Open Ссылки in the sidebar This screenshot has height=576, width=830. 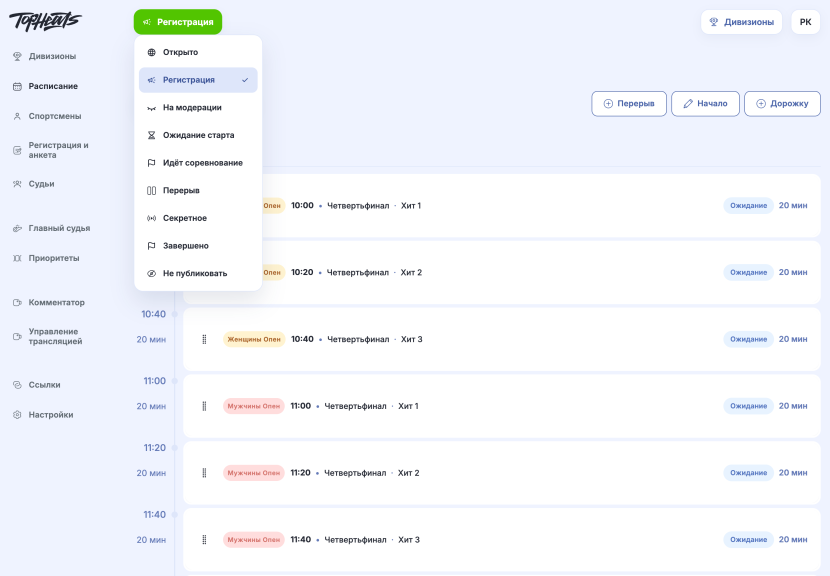37,385
